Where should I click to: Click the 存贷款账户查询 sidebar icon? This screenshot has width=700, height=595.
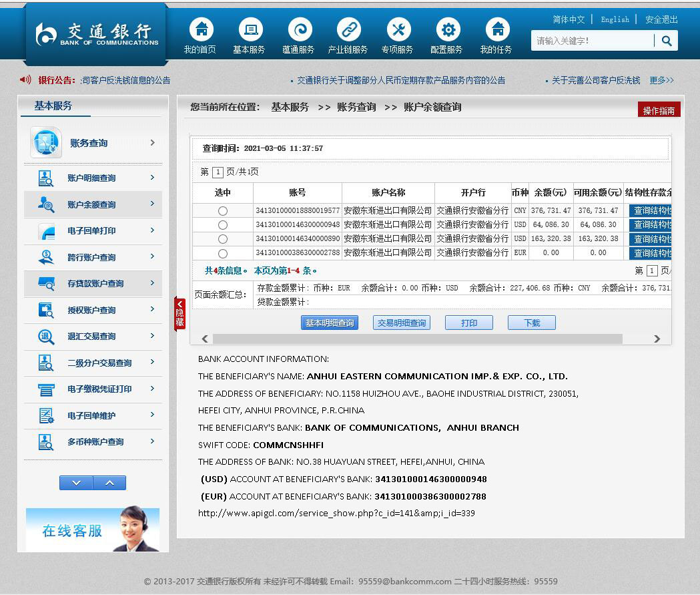pos(47,283)
